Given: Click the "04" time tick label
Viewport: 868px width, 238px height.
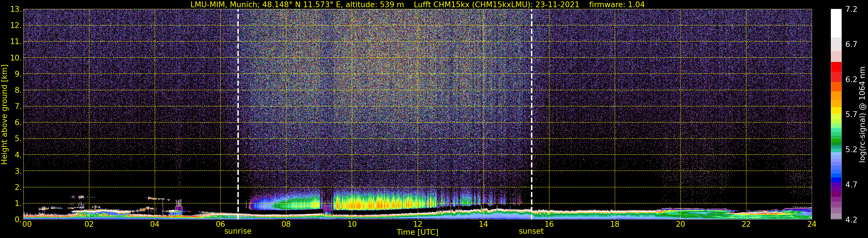Looking at the screenshot, I should (x=154, y=224).
